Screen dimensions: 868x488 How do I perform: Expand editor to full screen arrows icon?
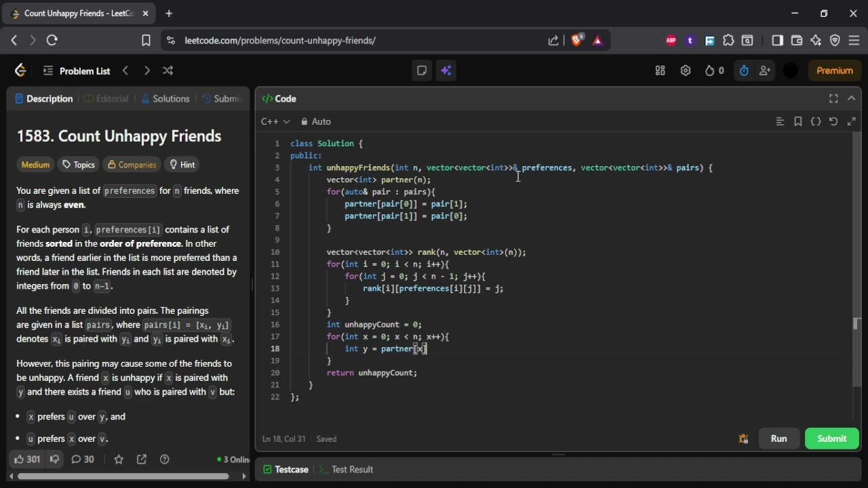[x=852, y=121]
